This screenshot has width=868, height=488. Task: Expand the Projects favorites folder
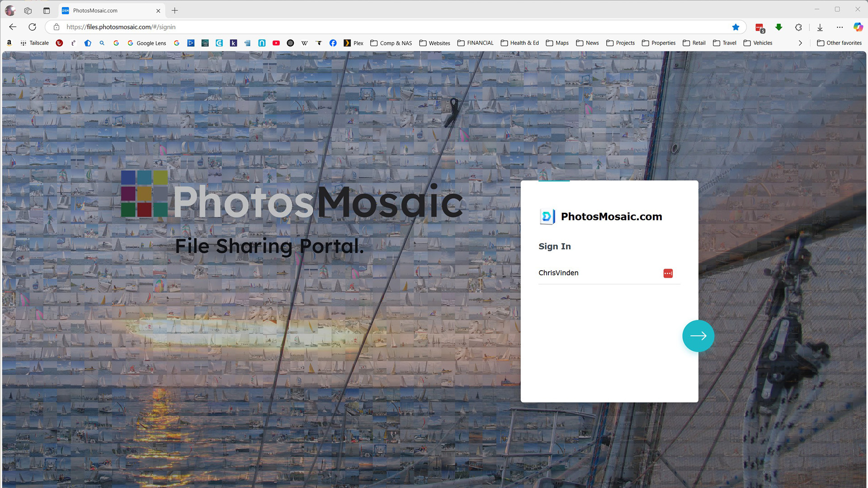[620, 43]
